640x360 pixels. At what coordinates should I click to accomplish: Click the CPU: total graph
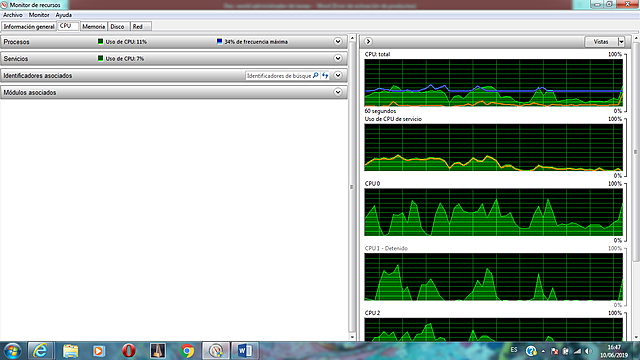pos(493,83)
